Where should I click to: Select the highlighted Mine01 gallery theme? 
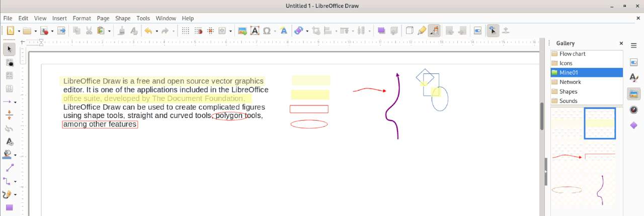[587, 73]
